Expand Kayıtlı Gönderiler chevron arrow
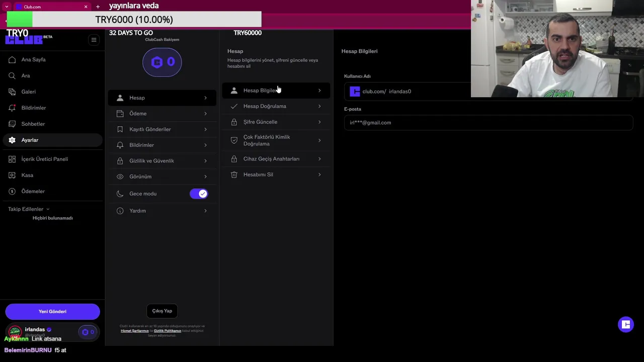The width and height of the screenshot is (644, 362). (x=205, y=129)
